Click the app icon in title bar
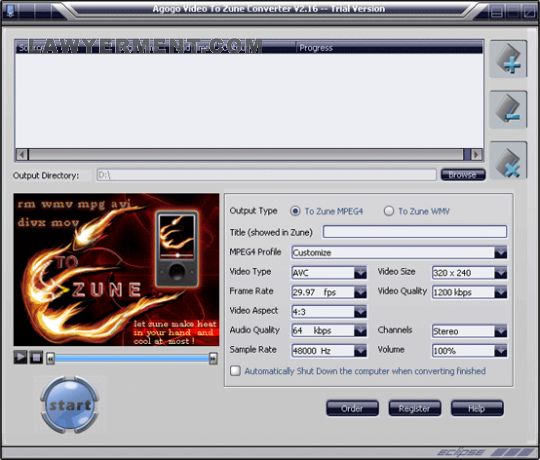Viewport: 540px width, 460px height. point(10,10)
